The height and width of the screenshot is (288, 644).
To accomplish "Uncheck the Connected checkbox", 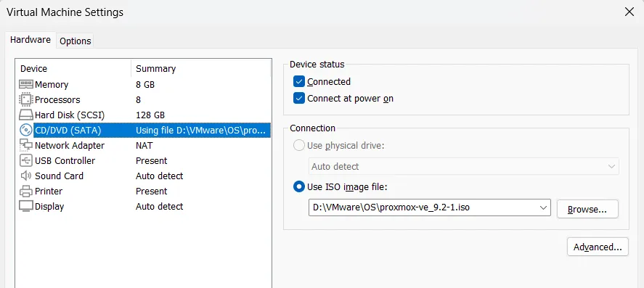I will (x=299, y=82).
